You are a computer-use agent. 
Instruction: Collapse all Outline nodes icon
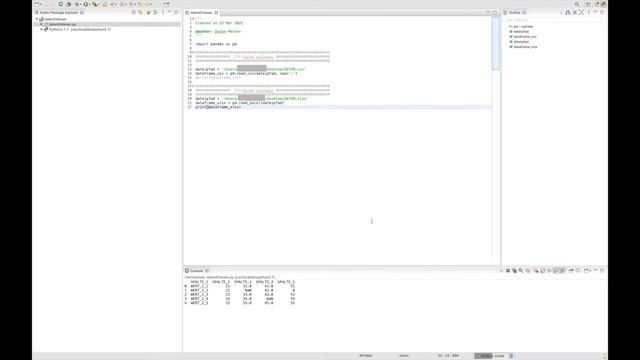pyautogui.click(x=575, y=13)
